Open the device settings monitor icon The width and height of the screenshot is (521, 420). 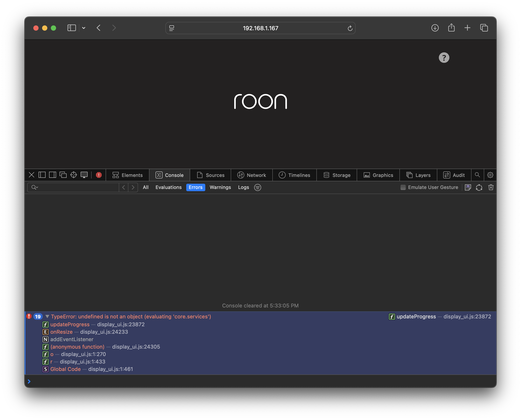pos(84,175)
